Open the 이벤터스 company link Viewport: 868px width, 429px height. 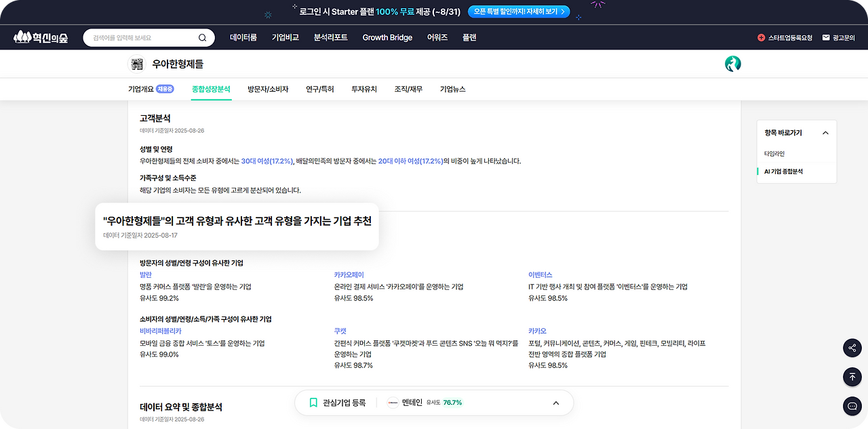[x=540, y=275]
